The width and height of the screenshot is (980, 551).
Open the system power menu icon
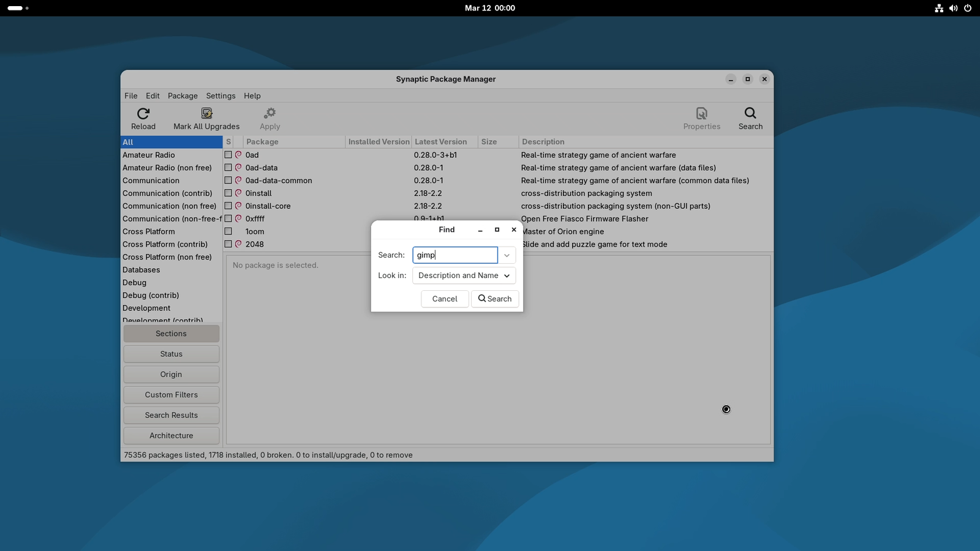point(968,8)
